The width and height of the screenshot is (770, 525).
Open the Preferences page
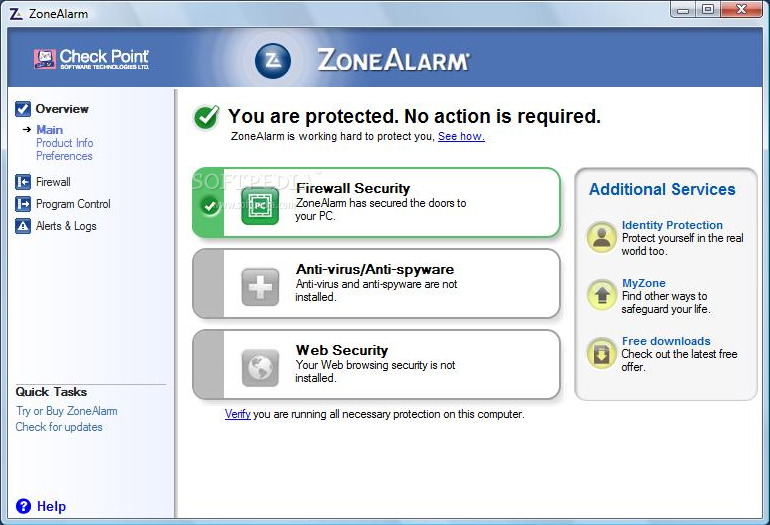64,156
